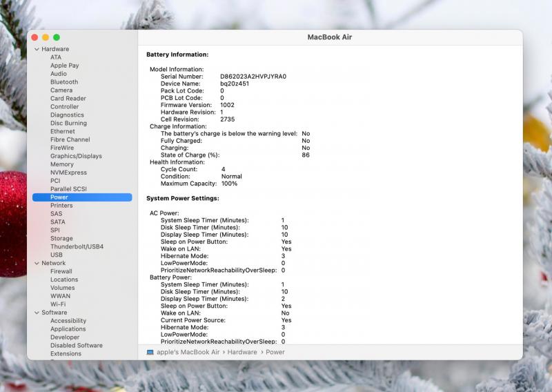
Task: Click the System Power Settings heading
Action: pos(183,198)
